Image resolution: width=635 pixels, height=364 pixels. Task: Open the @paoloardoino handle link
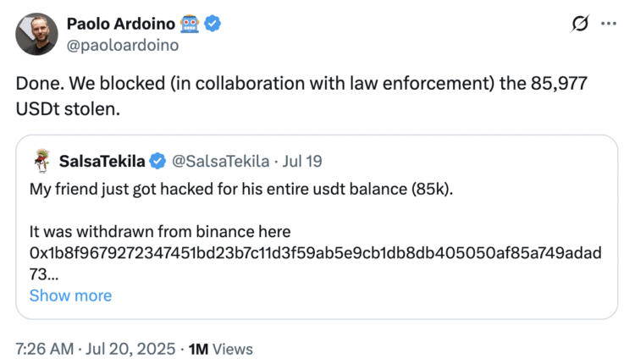(122, 45)
